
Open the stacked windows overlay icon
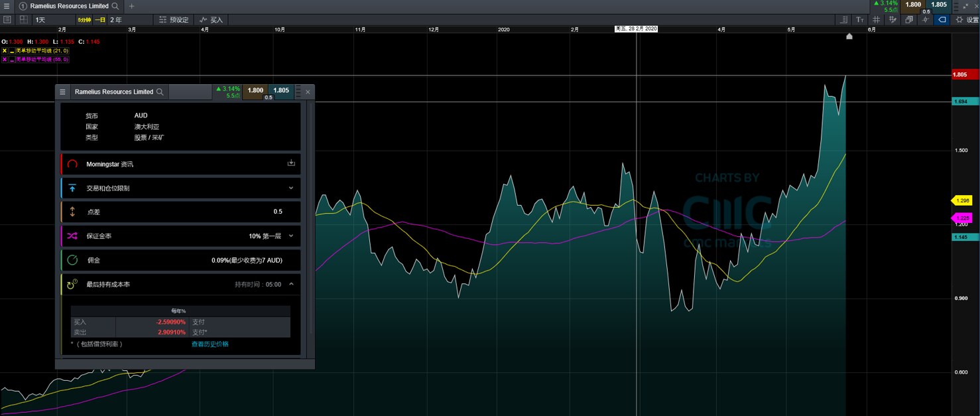908,20
